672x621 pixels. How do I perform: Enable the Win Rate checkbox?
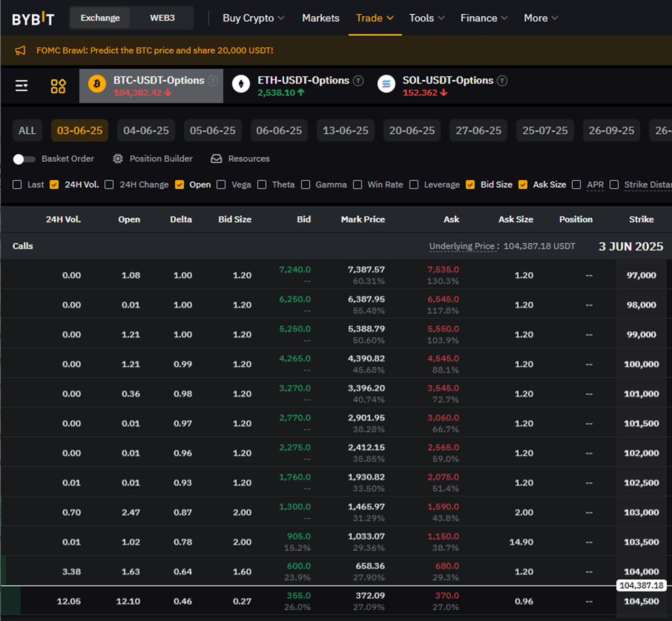tap(358, 185)
